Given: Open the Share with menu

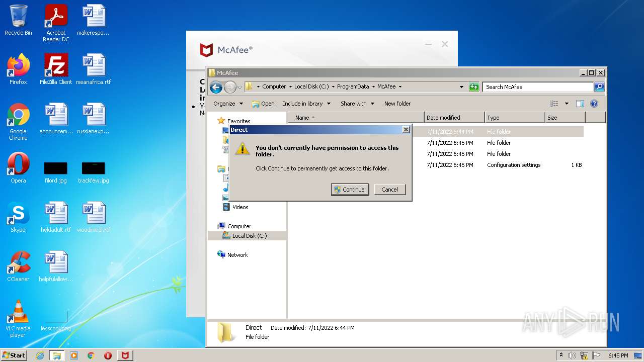Looking at the screenshot, I should click(357, 104).
